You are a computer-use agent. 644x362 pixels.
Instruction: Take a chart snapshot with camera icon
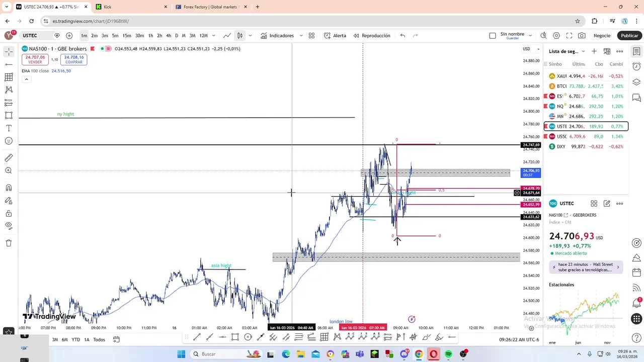[x=582, y=36]
